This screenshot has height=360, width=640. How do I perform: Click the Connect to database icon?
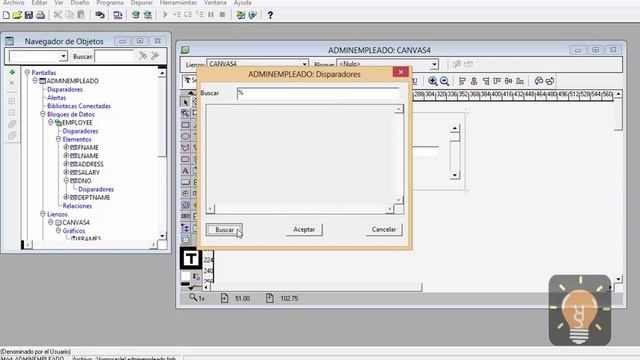point(100,15)
